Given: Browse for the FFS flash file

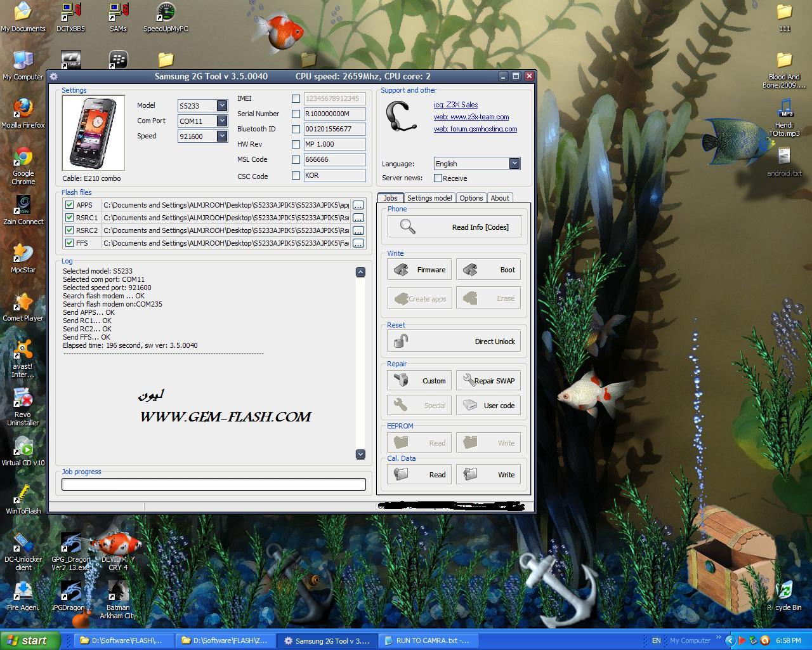Looking at the screenshot, I should pyautogui.click(x=358, y=243).
